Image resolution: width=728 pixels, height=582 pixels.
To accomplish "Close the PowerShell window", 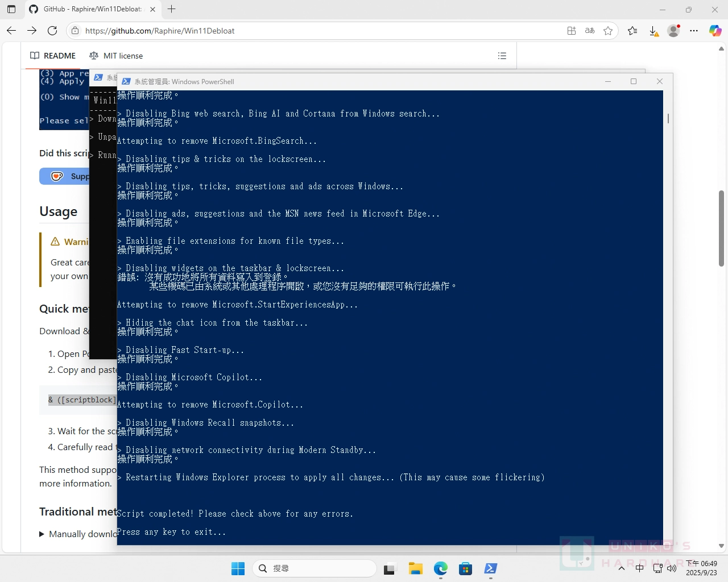I will click(x=660, y=81).
